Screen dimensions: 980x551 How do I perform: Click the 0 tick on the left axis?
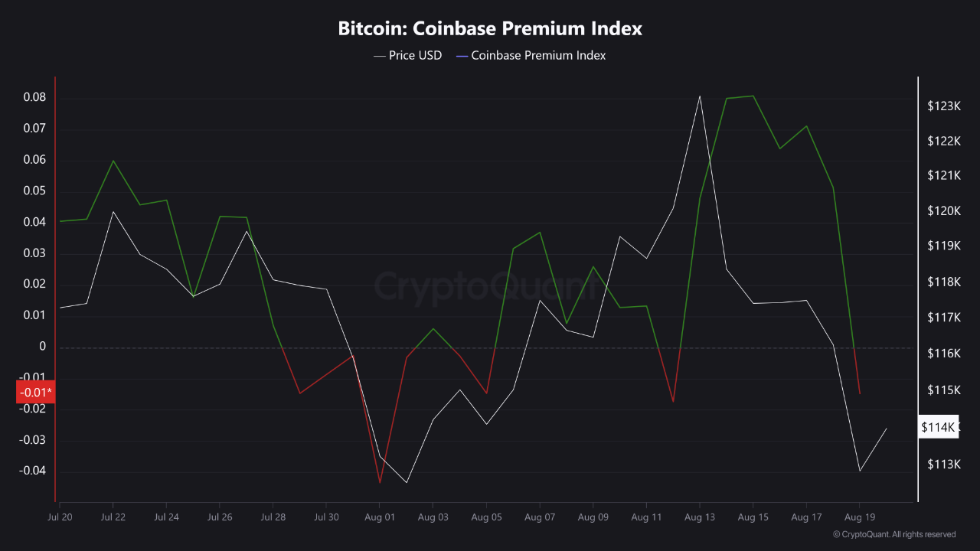(x=42, y=347)
